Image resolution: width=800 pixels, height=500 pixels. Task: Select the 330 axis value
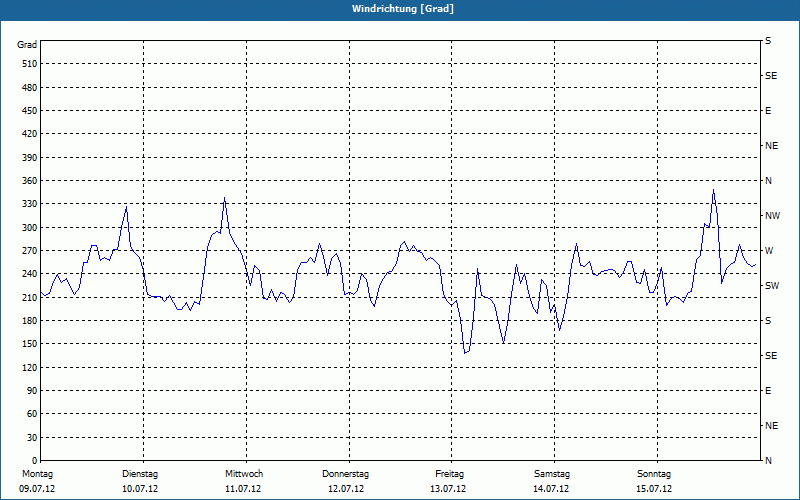(x=30, y=204)
